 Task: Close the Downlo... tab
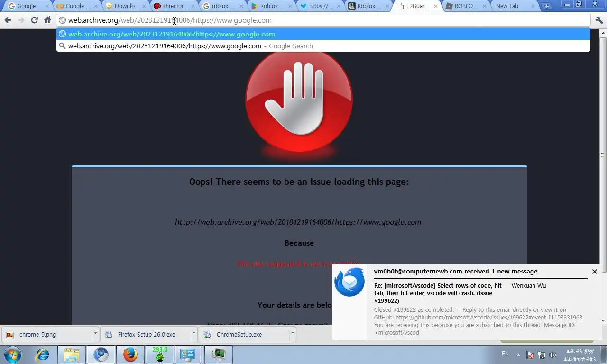pos(144,6)
